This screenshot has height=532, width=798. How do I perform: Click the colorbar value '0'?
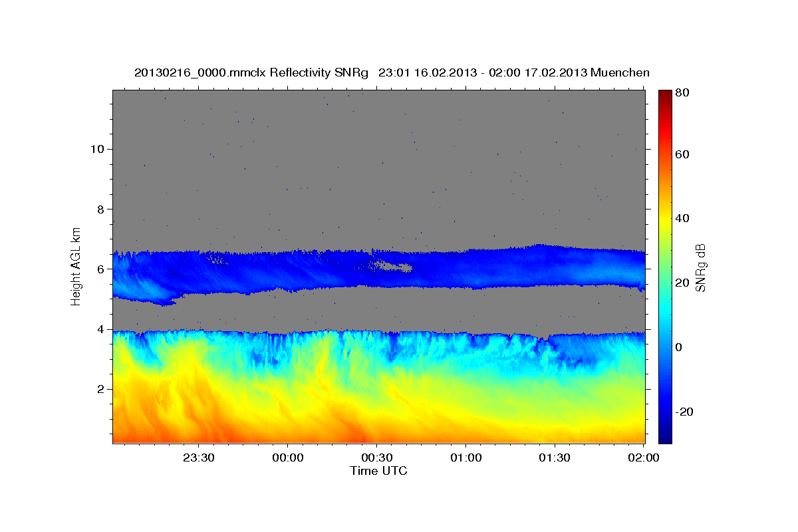679,347
